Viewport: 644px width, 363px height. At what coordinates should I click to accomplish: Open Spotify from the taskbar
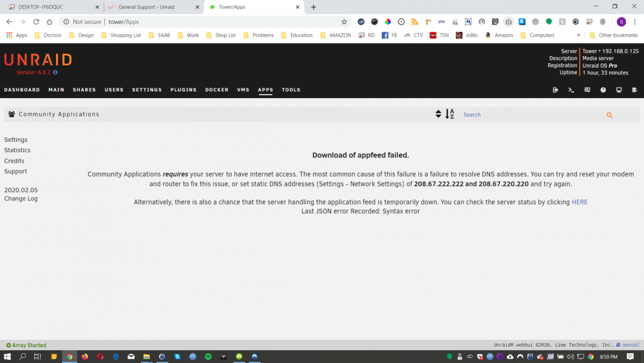[208, 357]
